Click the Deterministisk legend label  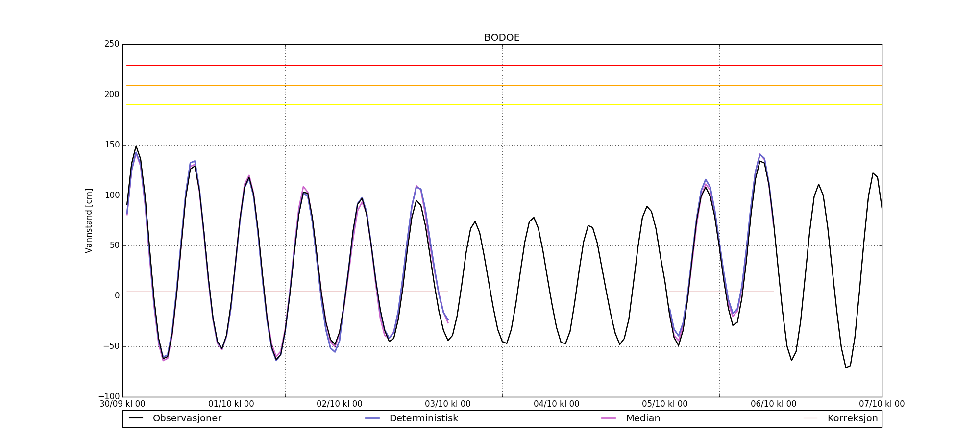[423, 418]
